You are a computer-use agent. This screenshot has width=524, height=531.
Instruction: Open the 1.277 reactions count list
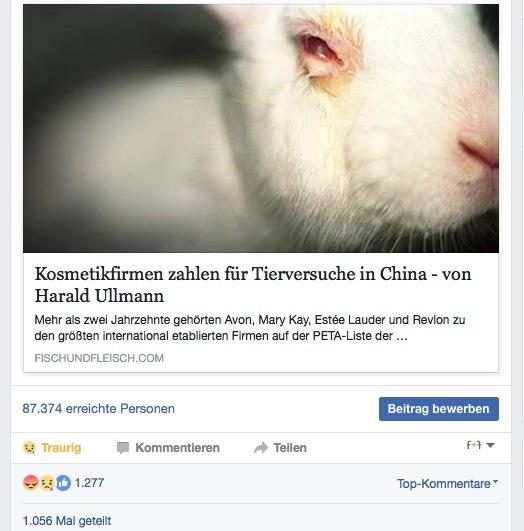[x=89, y=483]
